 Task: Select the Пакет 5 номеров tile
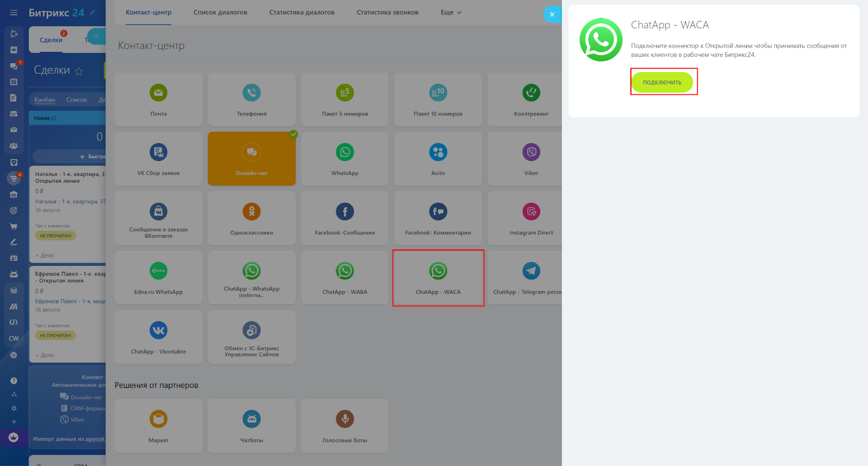[345, 100]
